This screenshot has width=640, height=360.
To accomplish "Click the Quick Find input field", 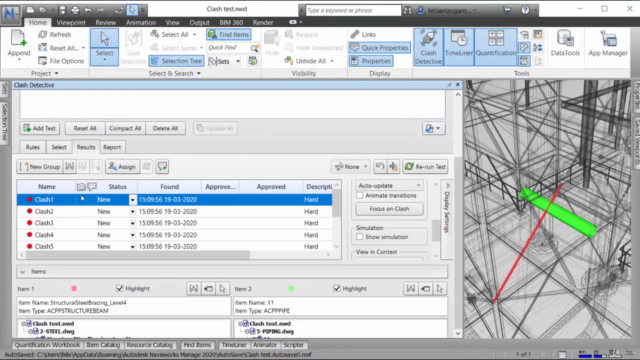I will click(228, 48).
